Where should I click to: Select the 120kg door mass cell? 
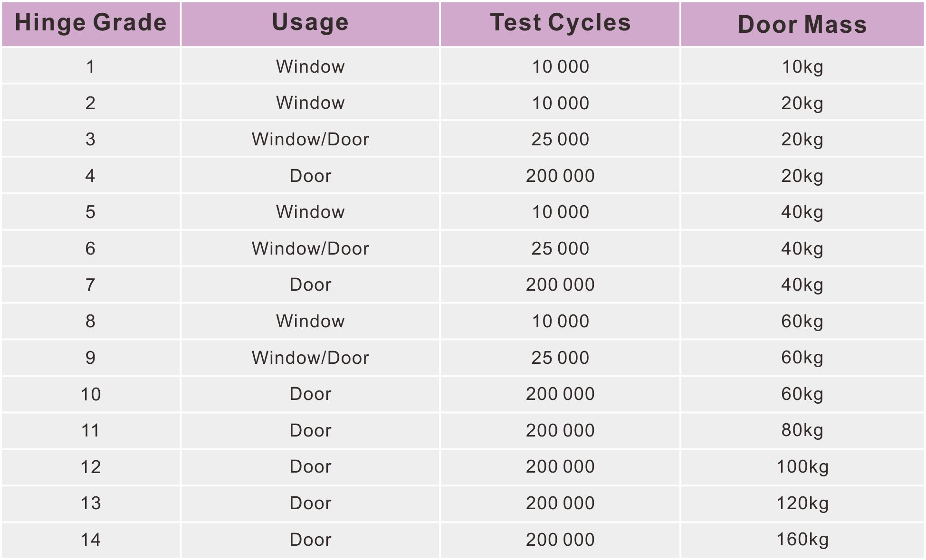coord(802,503)
